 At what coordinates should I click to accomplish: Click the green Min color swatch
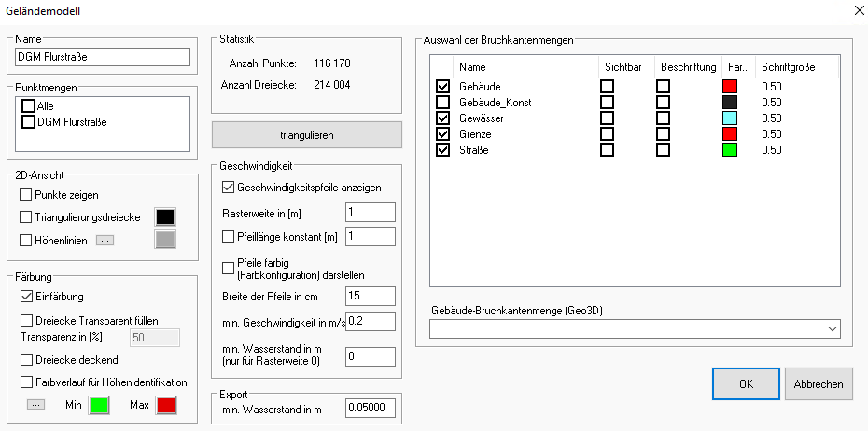[98, 405]
